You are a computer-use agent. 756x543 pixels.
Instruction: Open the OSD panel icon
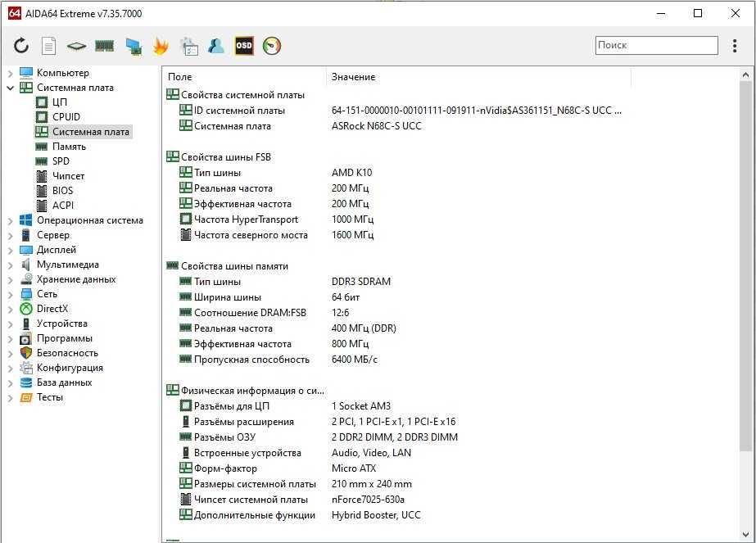coord(244,46)
